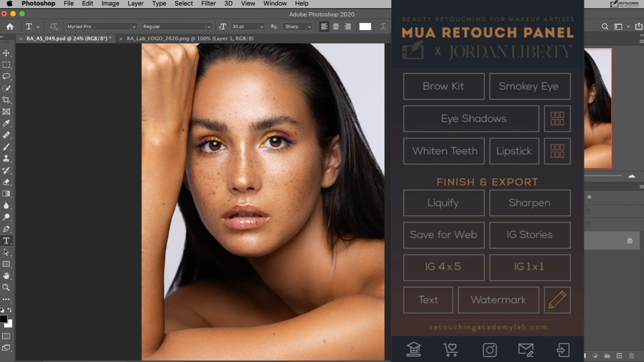Click RA_AS_049.psd tab to focus
This screenshot has width=644, height=362.
pyautogui.click(x=66, y=39)
